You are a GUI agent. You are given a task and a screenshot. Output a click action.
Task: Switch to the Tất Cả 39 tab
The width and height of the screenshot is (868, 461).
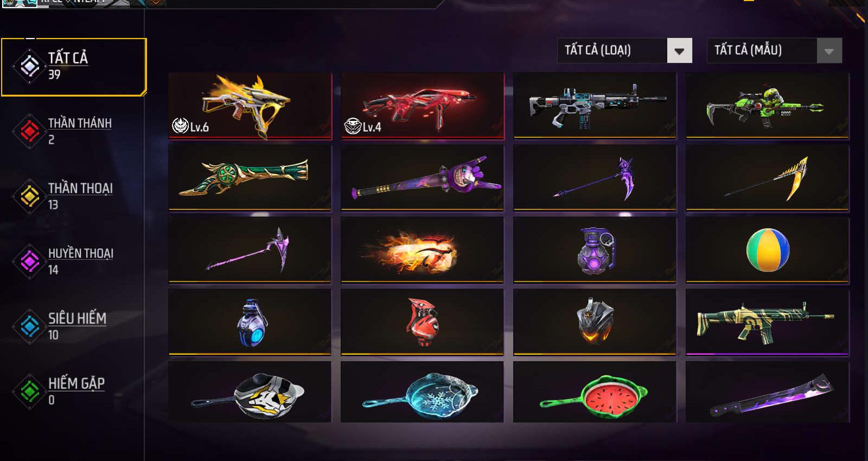tap(74, 67)
